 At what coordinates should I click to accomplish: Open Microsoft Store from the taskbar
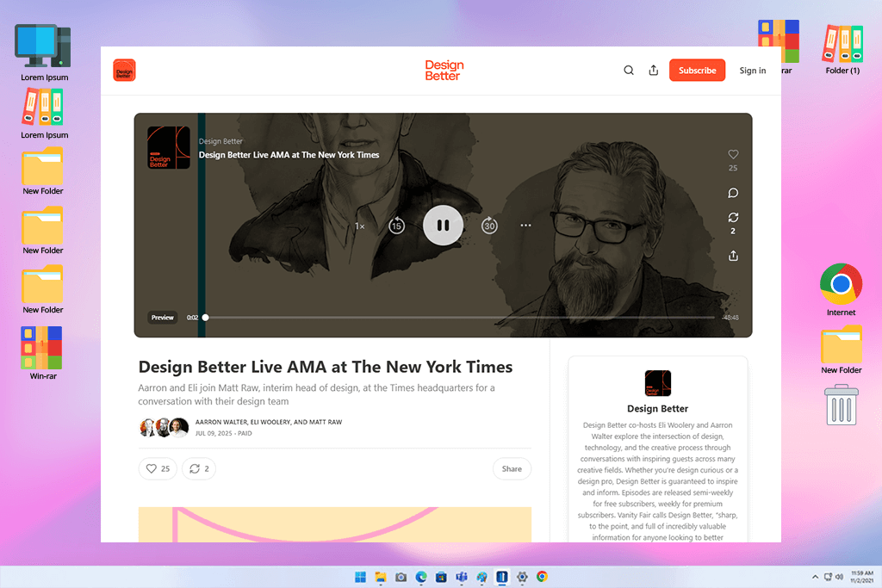coord(442,577)
